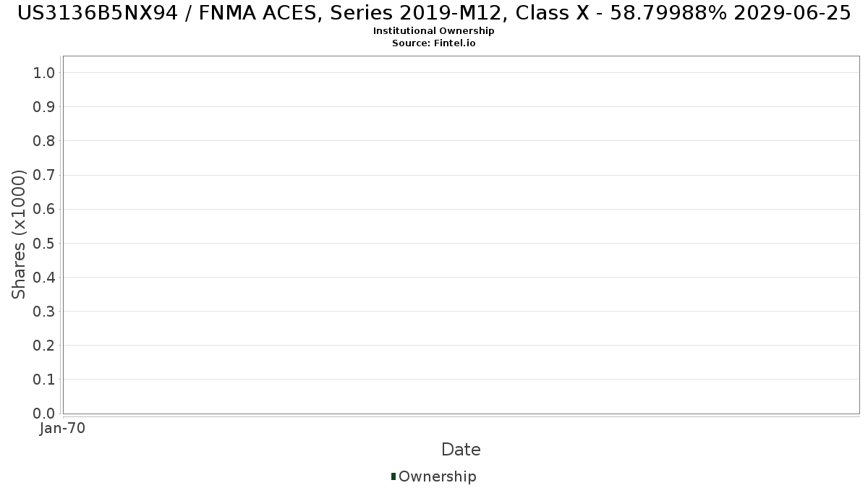868x488 pixels.
Task: Click the 1.0 y-axis tick label
Action: (44, 72)
